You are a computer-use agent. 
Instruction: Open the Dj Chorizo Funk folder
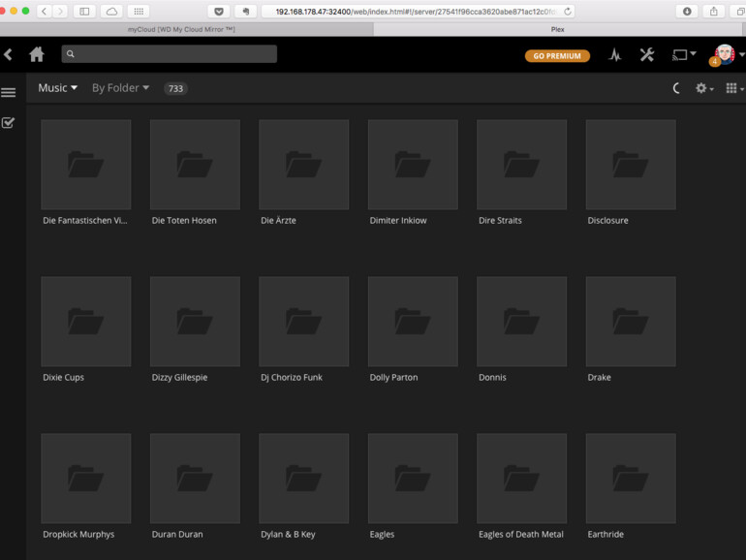(304, 322)
